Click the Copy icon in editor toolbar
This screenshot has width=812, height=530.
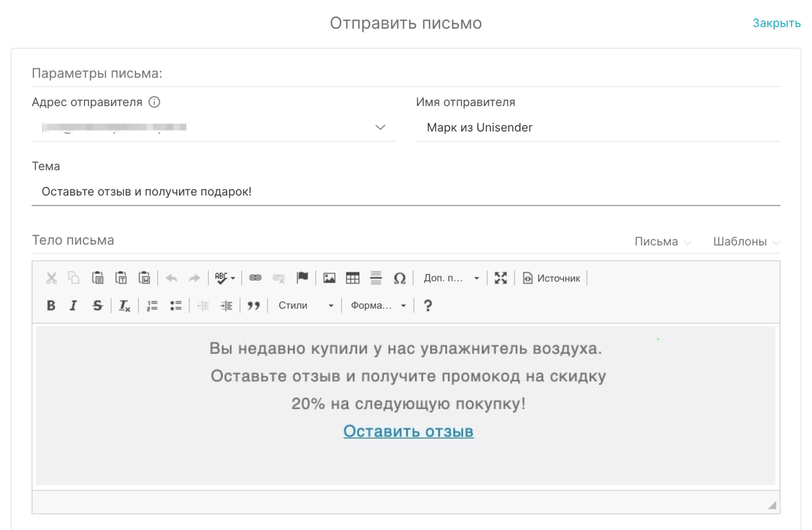tap(74, 278)
